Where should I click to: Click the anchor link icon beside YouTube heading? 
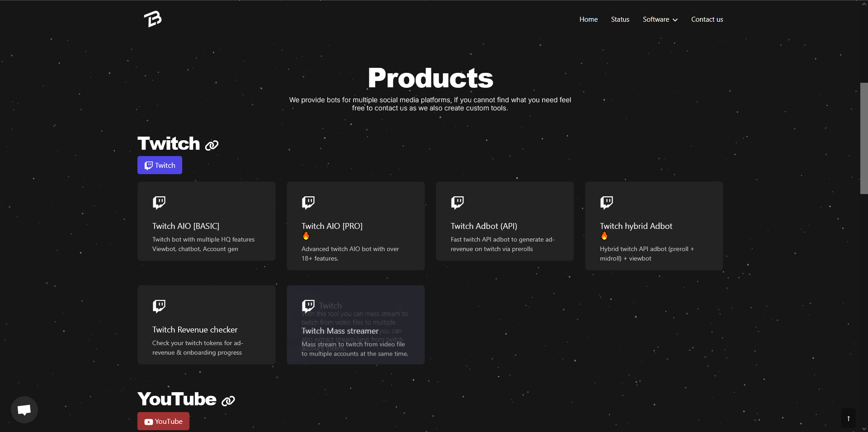point(227,401)
